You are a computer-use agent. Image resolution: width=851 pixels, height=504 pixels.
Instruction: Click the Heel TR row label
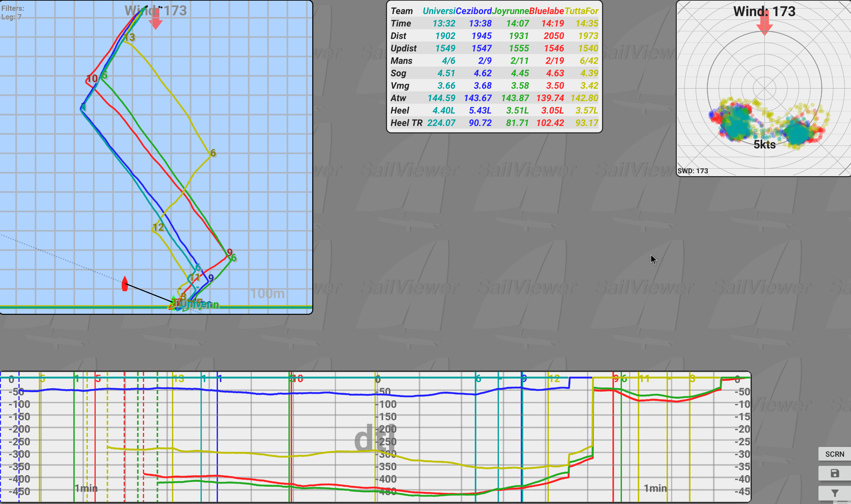pos(406,123)
